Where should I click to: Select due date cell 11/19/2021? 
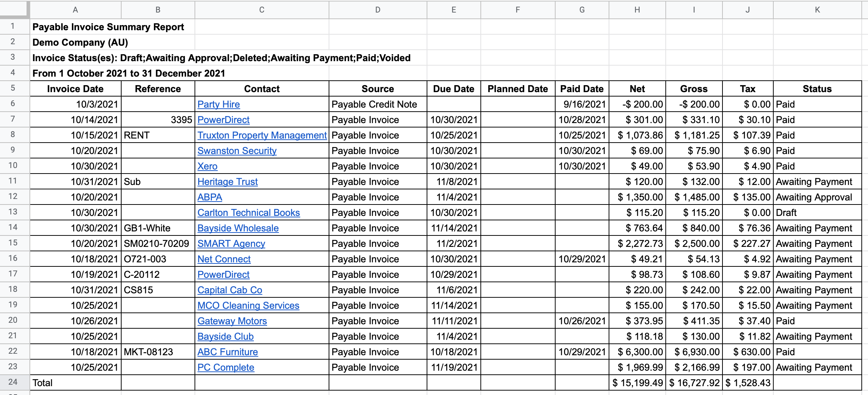(x=454, y=367)
